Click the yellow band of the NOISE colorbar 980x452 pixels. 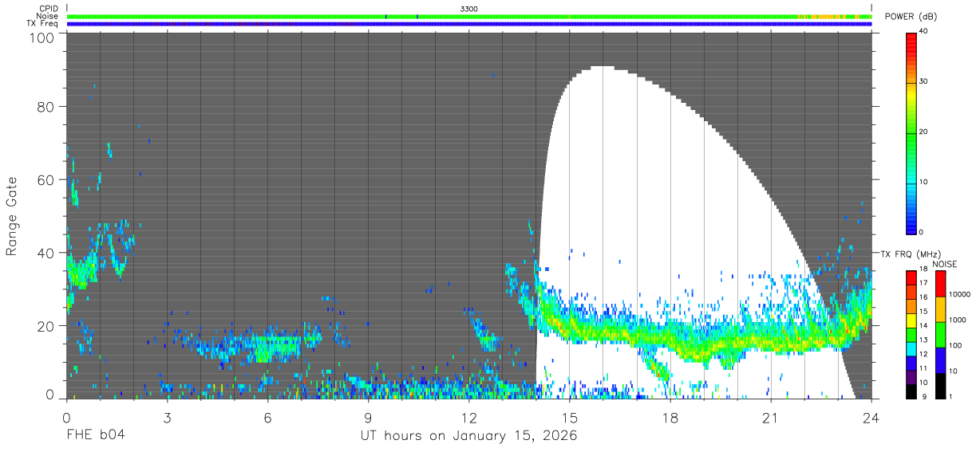click(940, 309)
